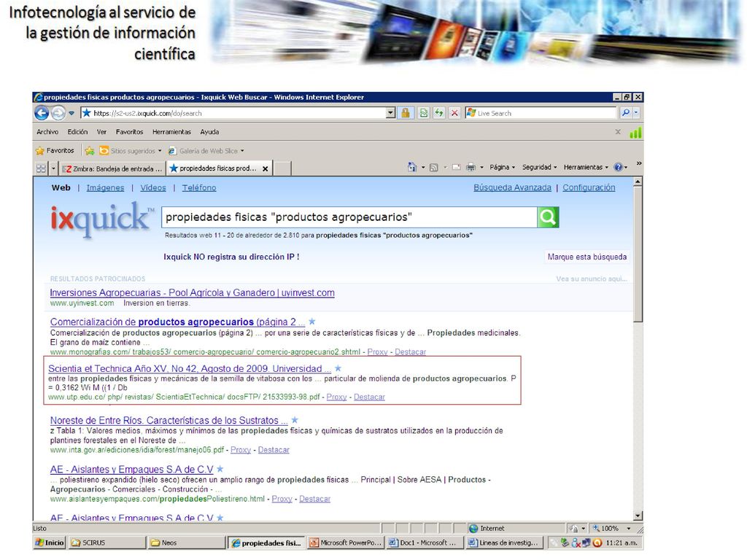The image size is (747, 560).
Task: Click the ixquick logo
Action: coord(102,219)
